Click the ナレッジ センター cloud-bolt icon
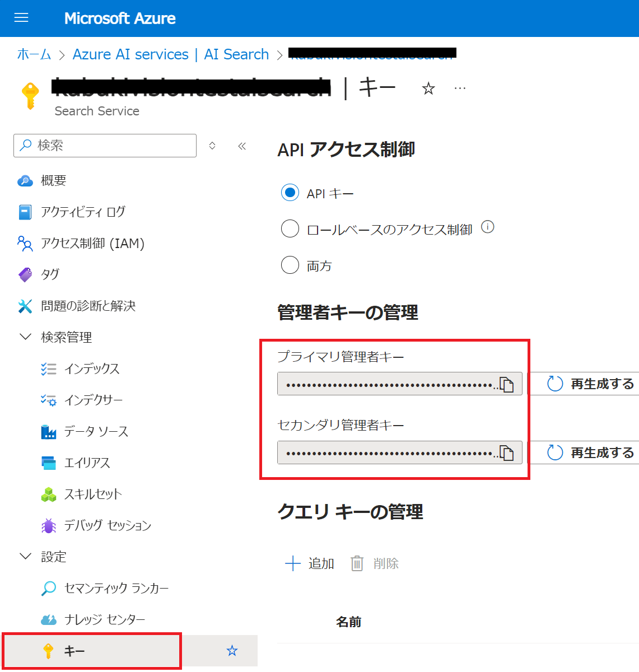The image size is (639, 672). (x=49, y=619)
